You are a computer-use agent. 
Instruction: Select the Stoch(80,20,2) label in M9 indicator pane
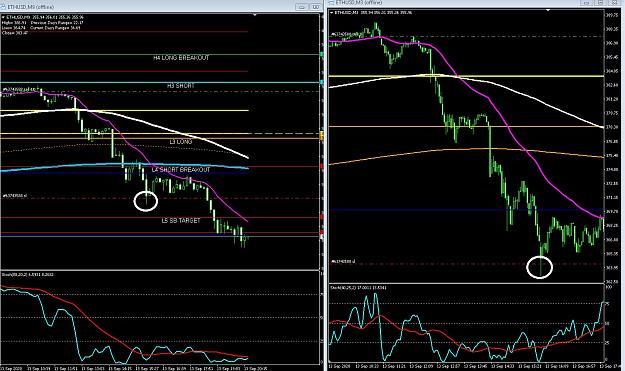pyautogui.click(x=28, y=275)
